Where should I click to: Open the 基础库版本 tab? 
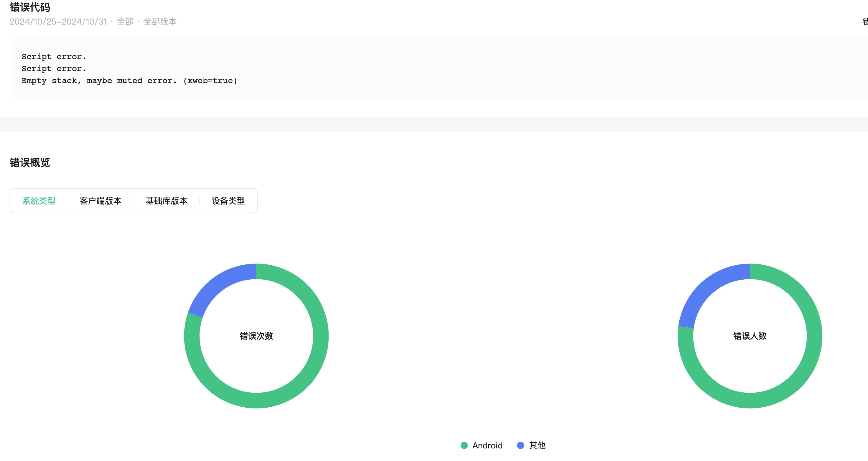point(166,201)
